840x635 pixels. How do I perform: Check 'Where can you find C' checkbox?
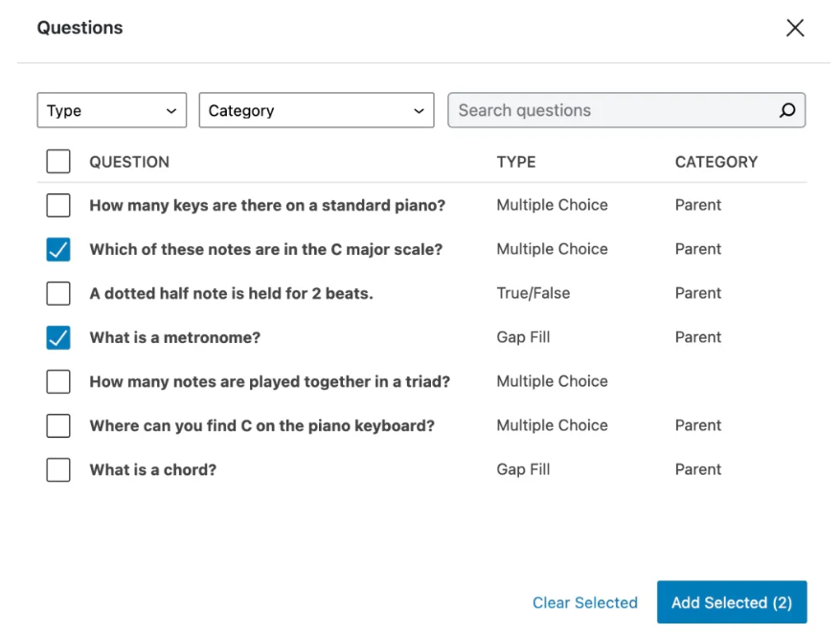tap(58, 425)
